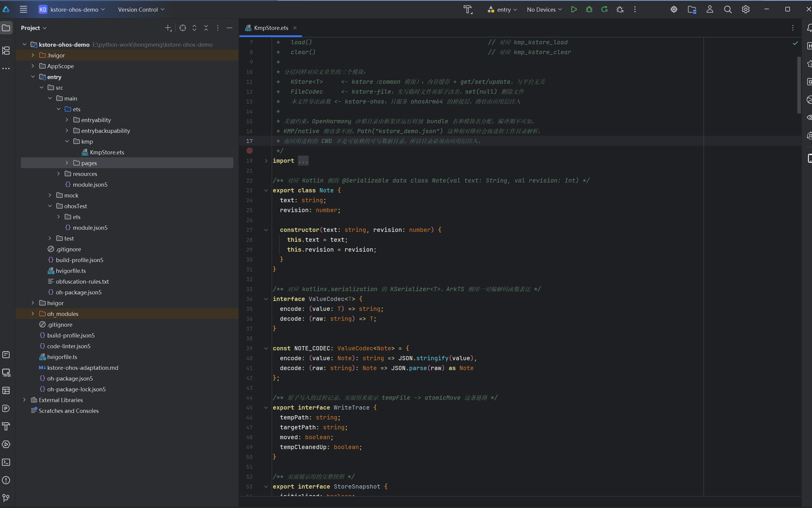Open main hamburger menu
This screenshot has width=812, height=508.
tap(23, 9)
